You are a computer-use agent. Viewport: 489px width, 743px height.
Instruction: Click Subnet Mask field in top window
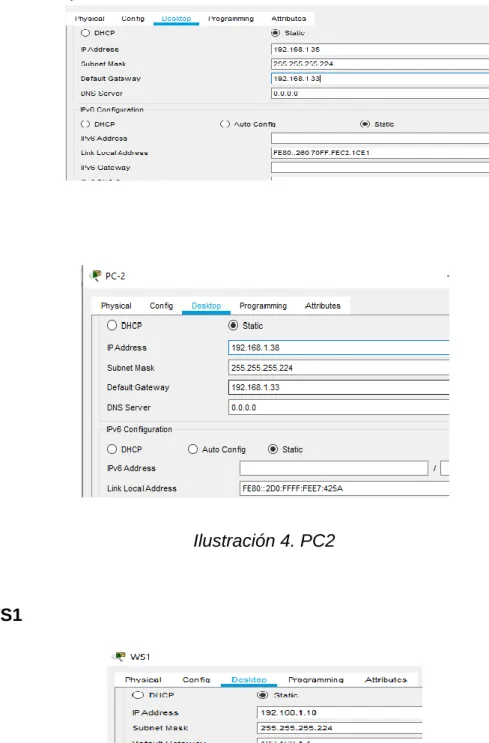pyautogui.click(x=380, y=63)
